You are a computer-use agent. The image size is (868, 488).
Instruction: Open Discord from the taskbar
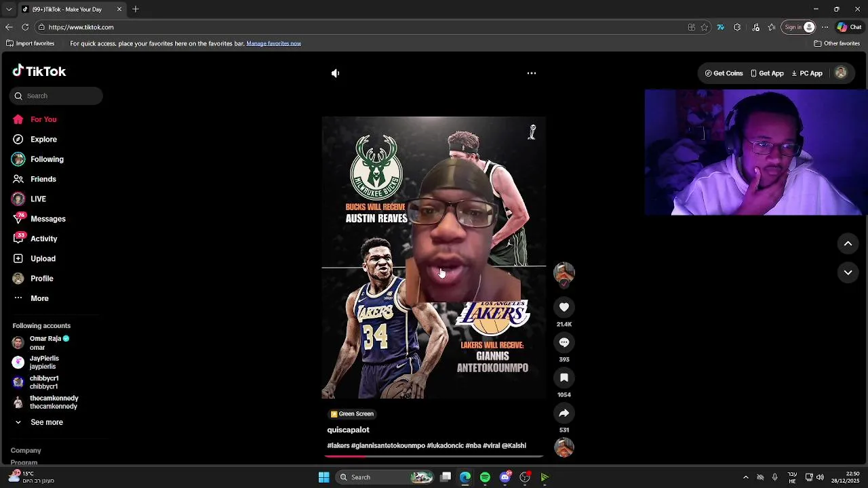[505, 477]
